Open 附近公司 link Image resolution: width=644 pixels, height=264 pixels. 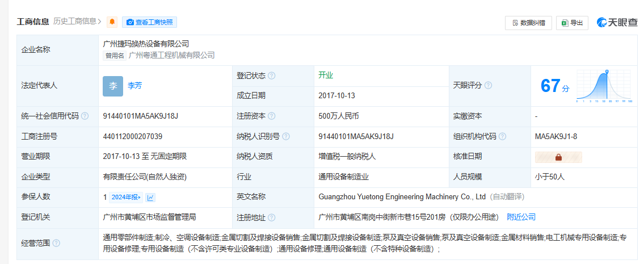pos(521,217)
